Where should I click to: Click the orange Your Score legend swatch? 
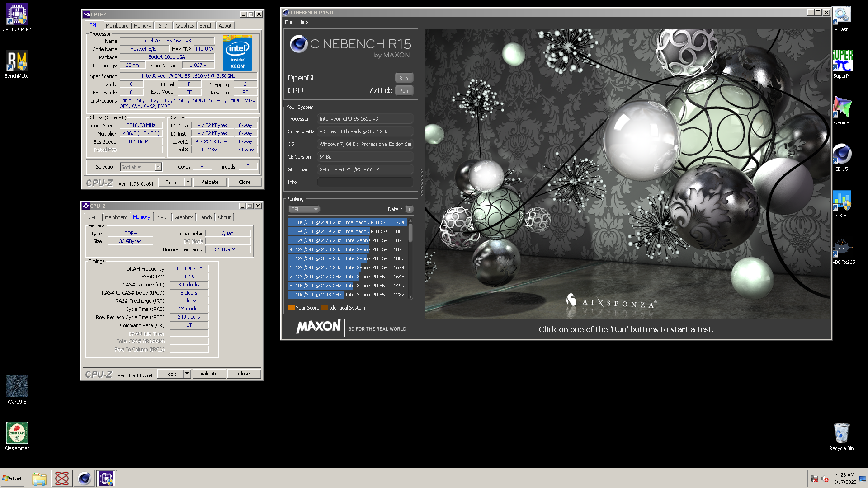pyautogui.click(x=291, y=308)
